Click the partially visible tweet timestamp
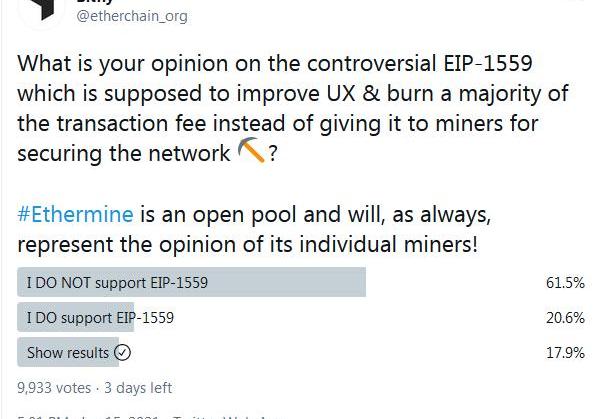This screenshot has height=419, width=599. [x=87, y=417]
